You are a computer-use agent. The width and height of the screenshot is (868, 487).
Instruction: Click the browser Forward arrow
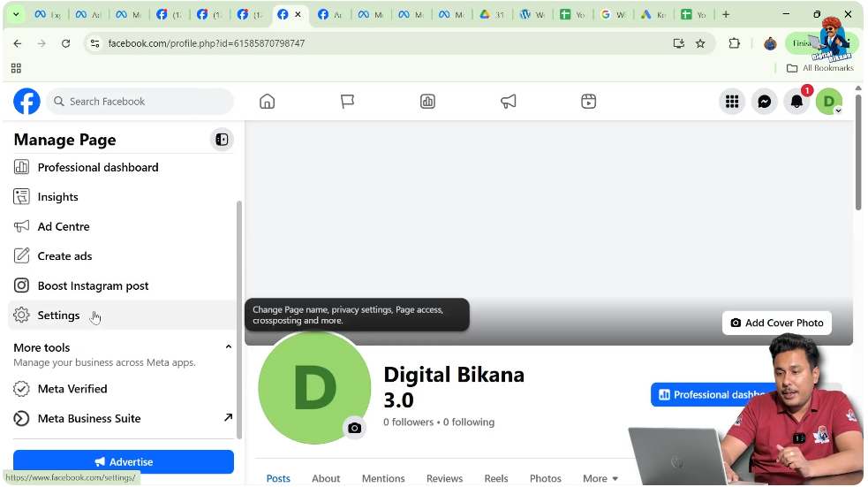pos(42,43)
